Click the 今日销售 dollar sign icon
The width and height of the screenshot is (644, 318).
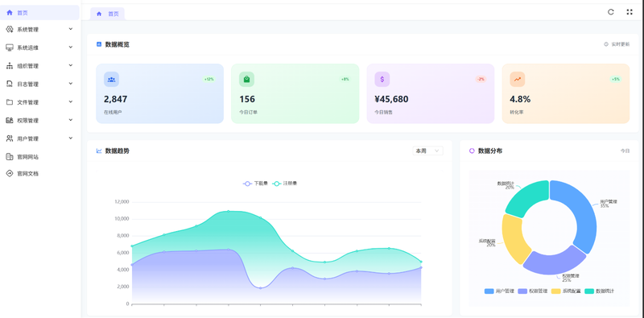[382, 79]
